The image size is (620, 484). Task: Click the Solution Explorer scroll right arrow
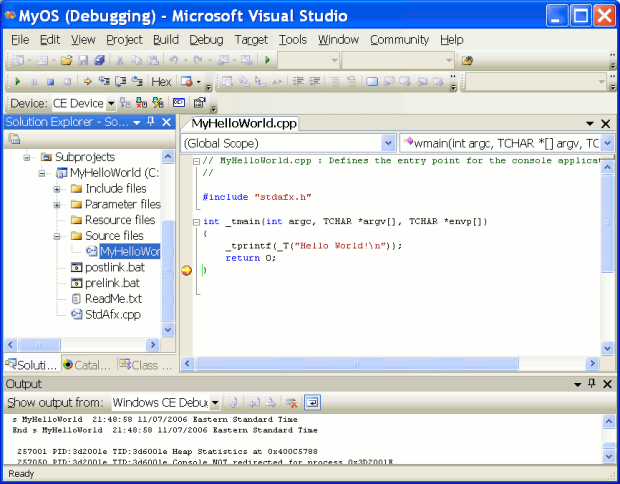click(x=152, y=345)
